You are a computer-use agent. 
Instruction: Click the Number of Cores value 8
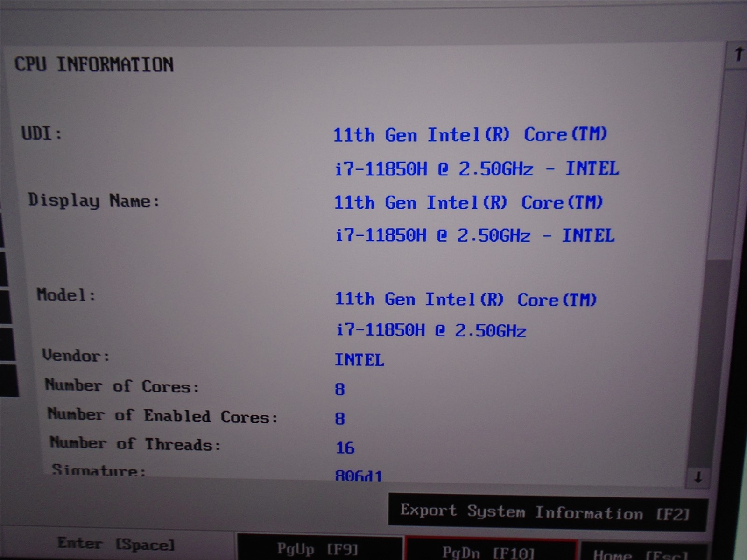[340, 389]
